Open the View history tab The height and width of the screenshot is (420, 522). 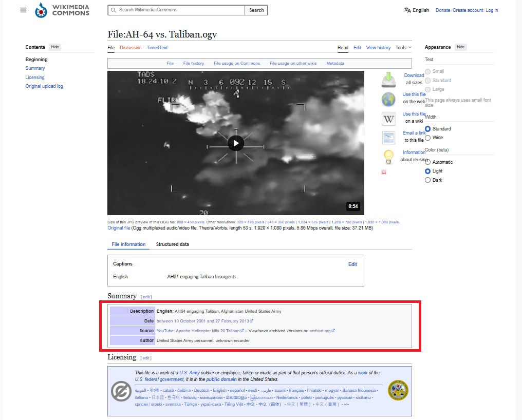[x=378, y=48]
